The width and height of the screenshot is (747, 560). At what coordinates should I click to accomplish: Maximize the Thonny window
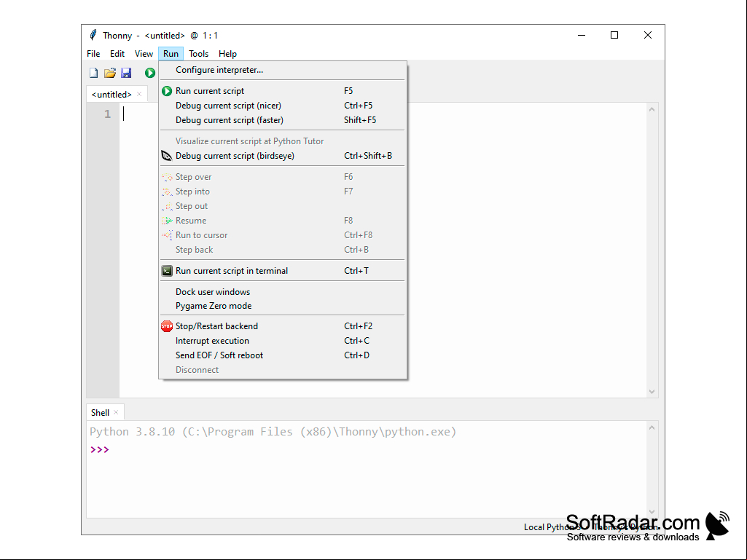click(614, 35)
